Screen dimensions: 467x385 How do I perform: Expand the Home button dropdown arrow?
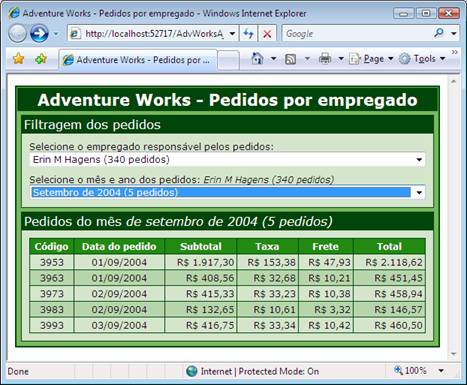[273, 59]
